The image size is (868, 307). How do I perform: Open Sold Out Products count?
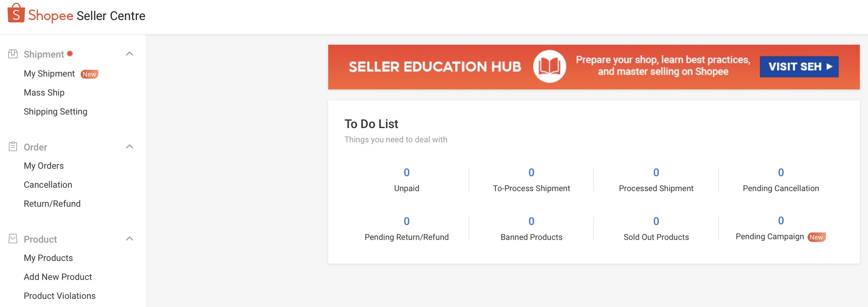click(656, 222)
